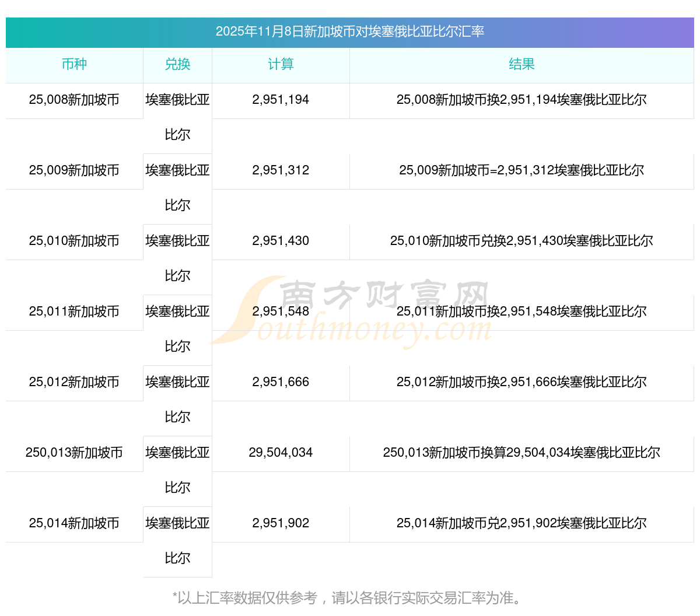This screenshot has width=700, height=616.
Task: Select the 250,013新加坡币 cell
Action: click(x=74, y=453)
